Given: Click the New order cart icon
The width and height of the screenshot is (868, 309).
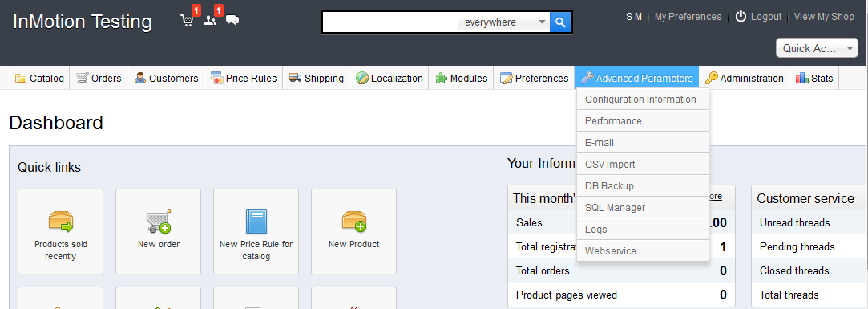Looking at the screenshot, I should point(159,221).
